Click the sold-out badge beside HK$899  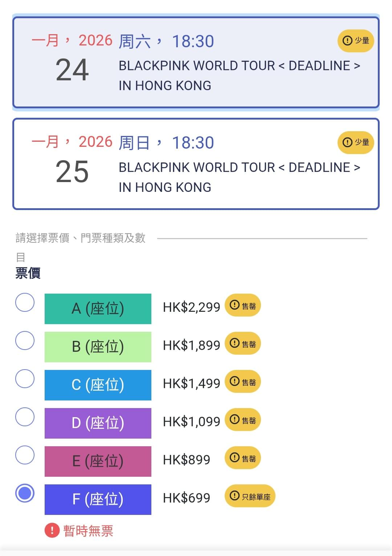(243, 458)
